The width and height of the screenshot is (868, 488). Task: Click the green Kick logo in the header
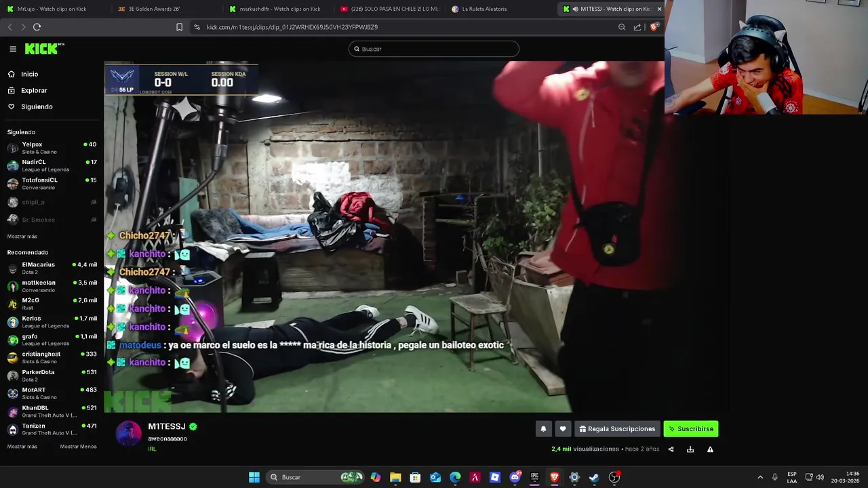pos(44,49)
